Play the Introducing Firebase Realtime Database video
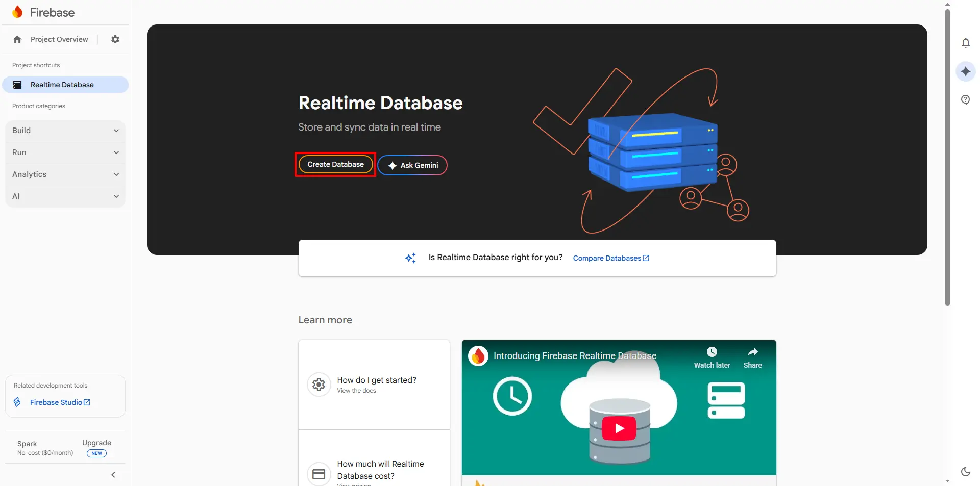The image size is (980, 486). pos(619,428)
